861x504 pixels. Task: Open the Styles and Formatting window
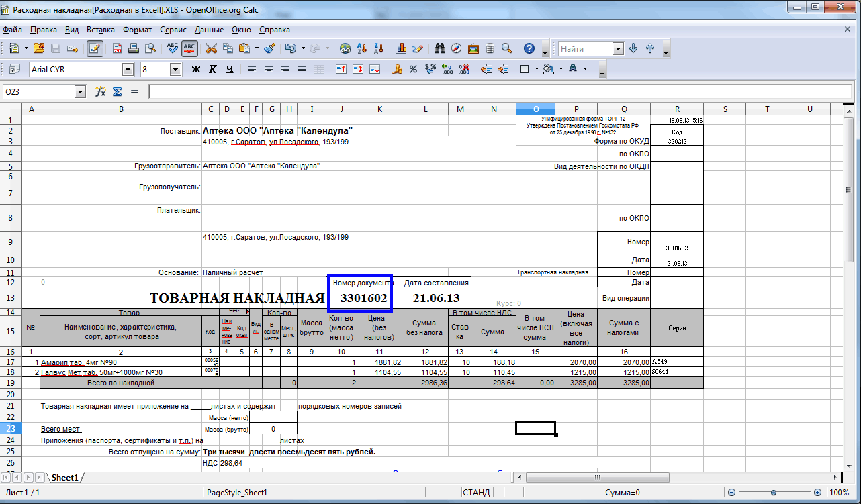pos(15,69)
